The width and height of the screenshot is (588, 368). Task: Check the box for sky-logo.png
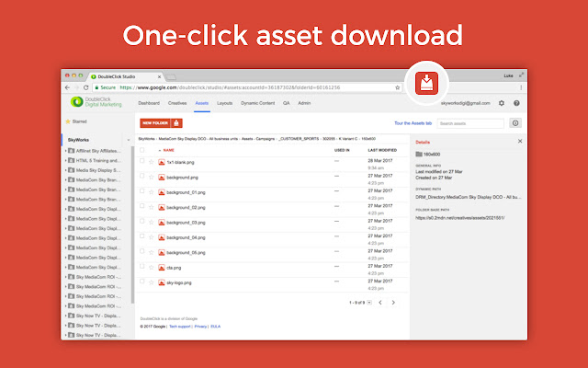pos(141,281)
